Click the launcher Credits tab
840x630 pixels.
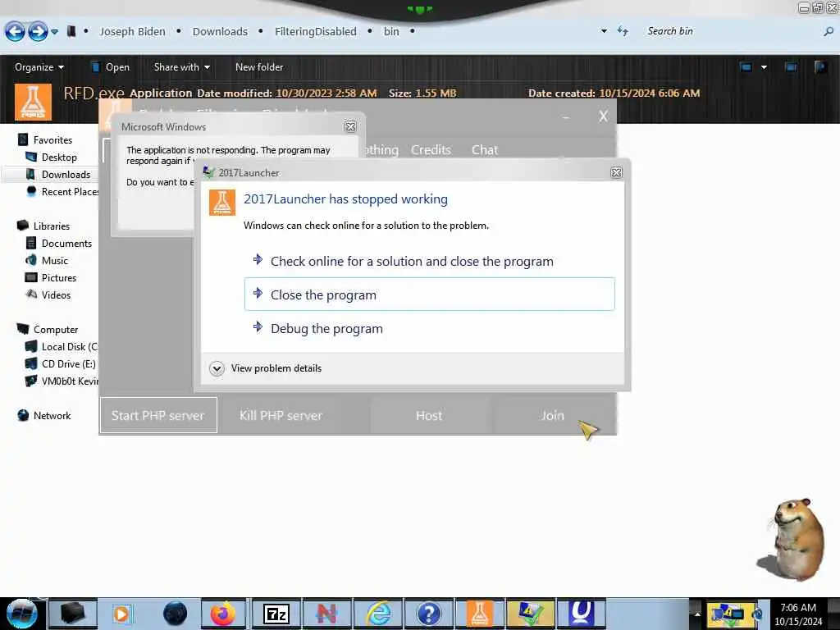click(431, 150)
